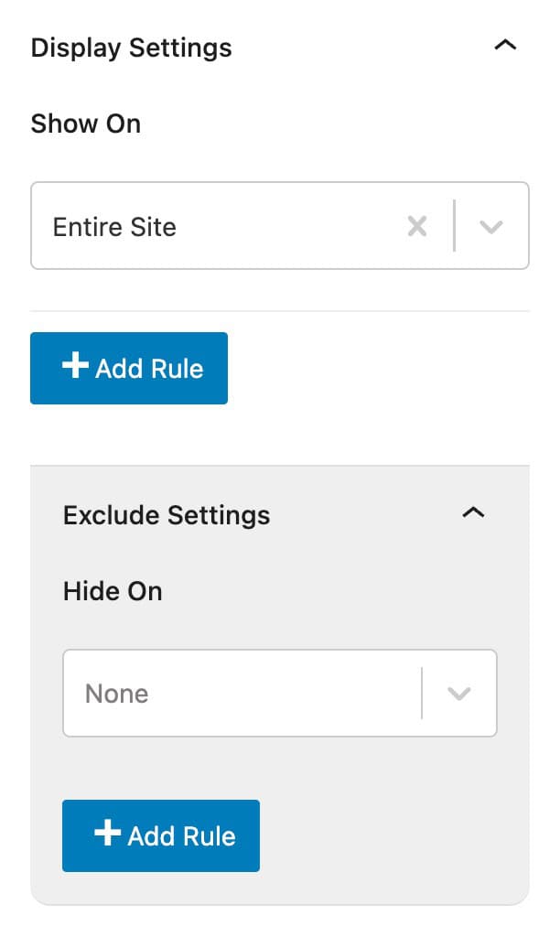The width and height of the screenshot is (560, 926).
Task: Click the Add Rule button under Hide On
Action: click(161, 834)
